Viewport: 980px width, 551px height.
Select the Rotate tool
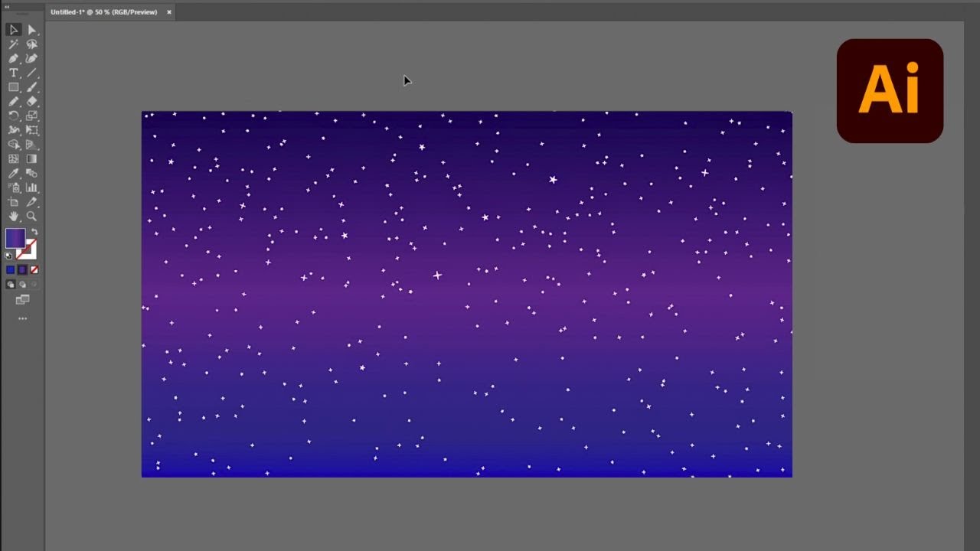tap(14, 116)
